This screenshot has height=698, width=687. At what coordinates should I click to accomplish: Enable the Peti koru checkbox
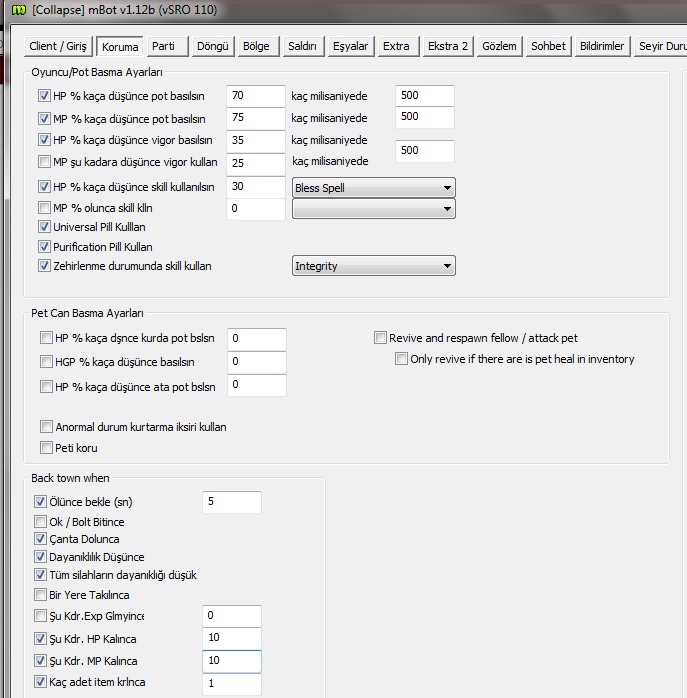46,448
